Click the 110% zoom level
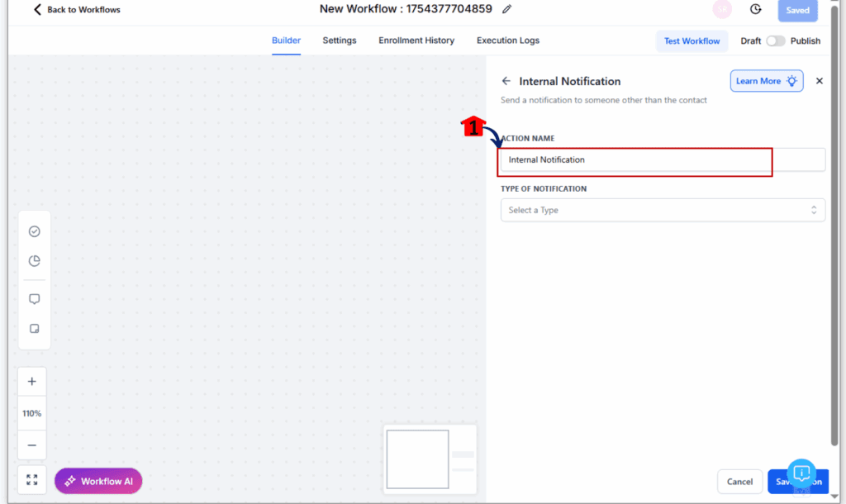Viewport: 846px width, 504px height. (32, 413)
